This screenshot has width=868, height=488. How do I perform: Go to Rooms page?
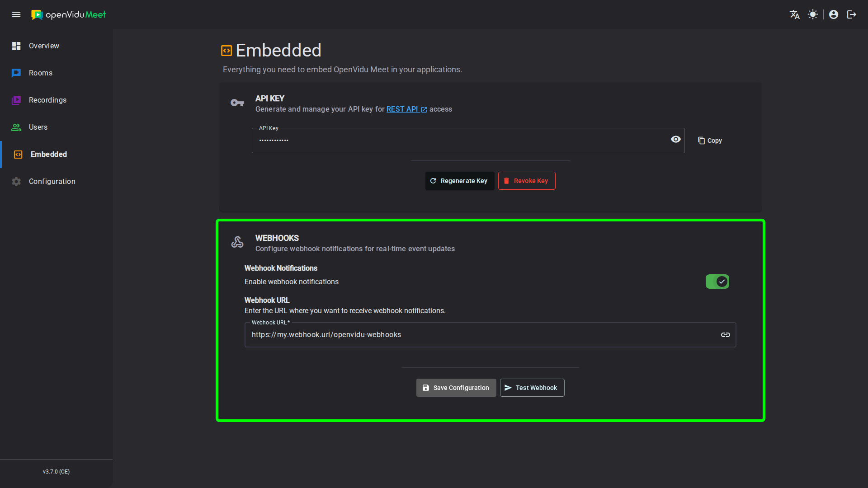(57, 73)
